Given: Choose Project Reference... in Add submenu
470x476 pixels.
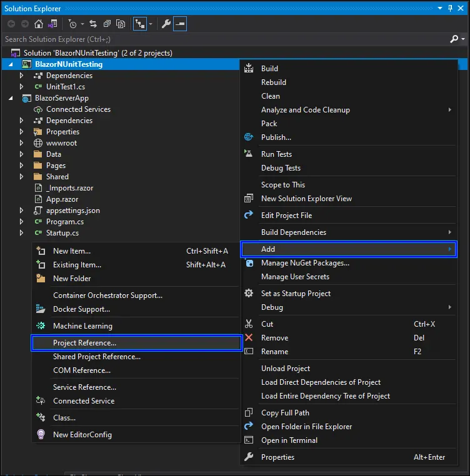Looking at the screenshot, I should (x=136, y=343).
